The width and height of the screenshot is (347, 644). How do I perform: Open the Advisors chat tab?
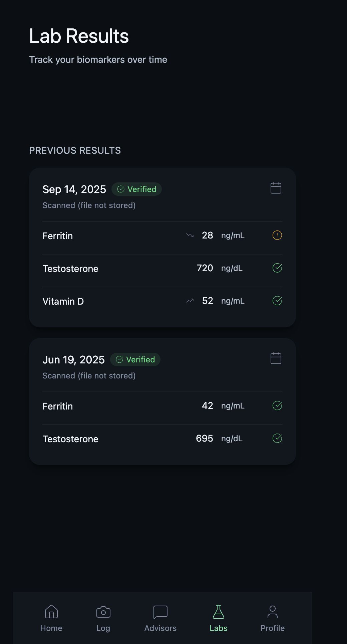160,618
